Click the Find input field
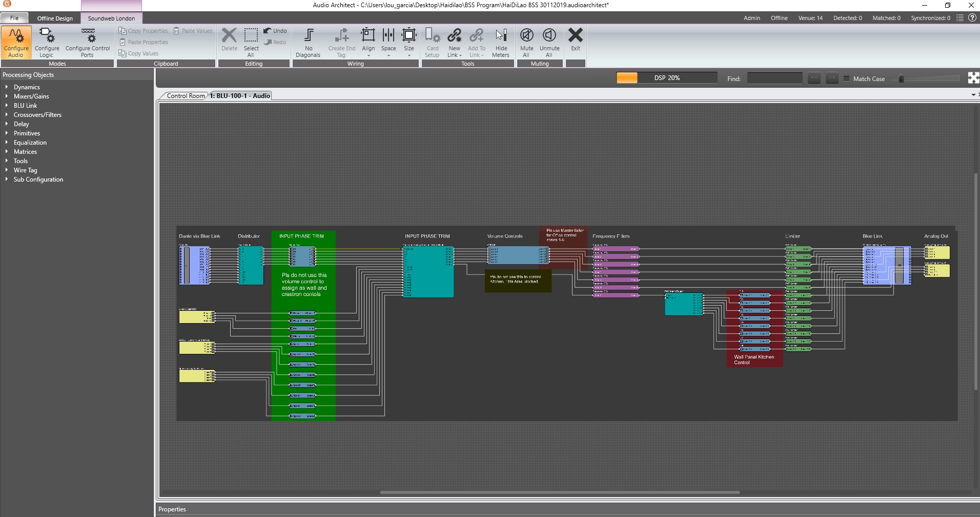The height and width of the screenshot is (517, 980). pos(774,78)
